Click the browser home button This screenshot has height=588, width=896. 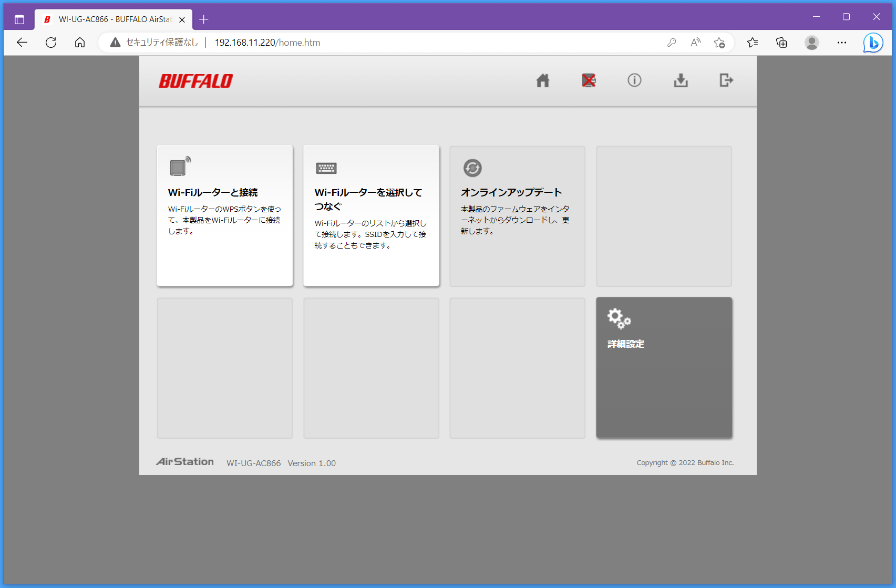point(80,43)
